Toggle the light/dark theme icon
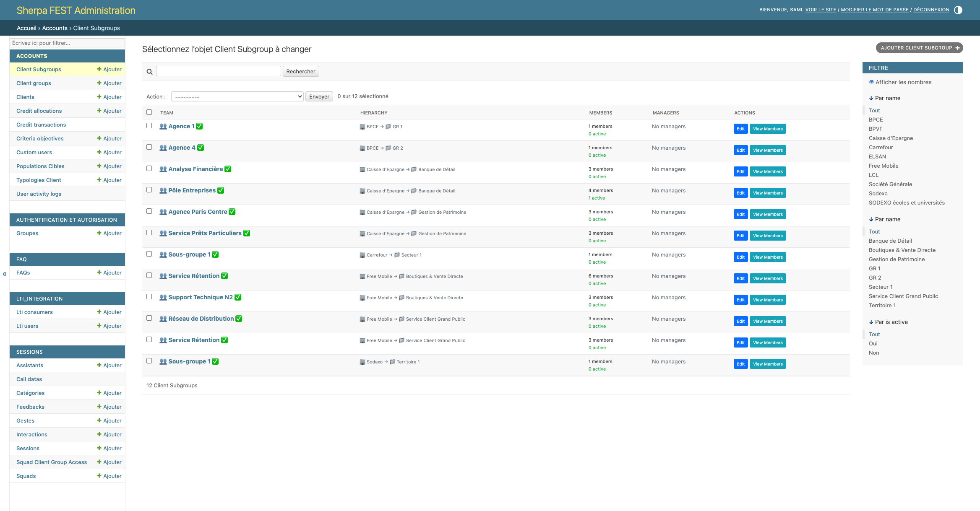 pyautogui.click(x=958, y=10)
